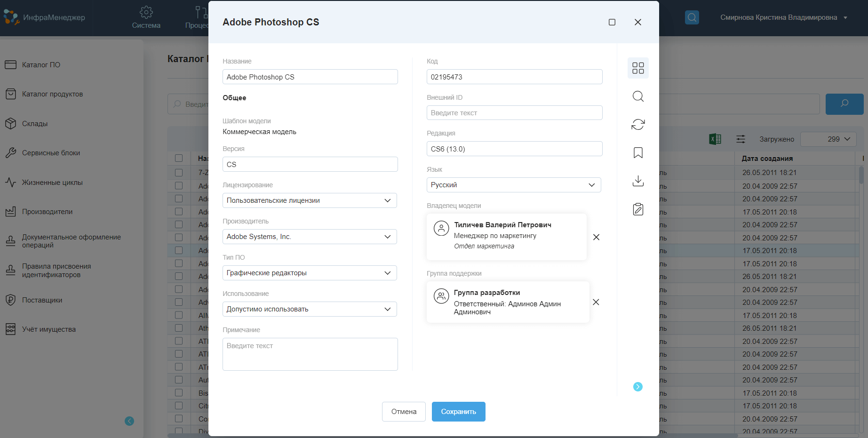Click the refresh arrows icon in dialog sidebar
This screenshot has height=438, width=868.
coord(638,125)
